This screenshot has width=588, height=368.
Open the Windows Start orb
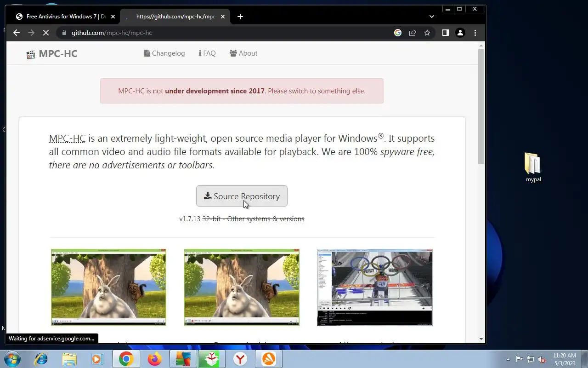[x=12, y=359]
